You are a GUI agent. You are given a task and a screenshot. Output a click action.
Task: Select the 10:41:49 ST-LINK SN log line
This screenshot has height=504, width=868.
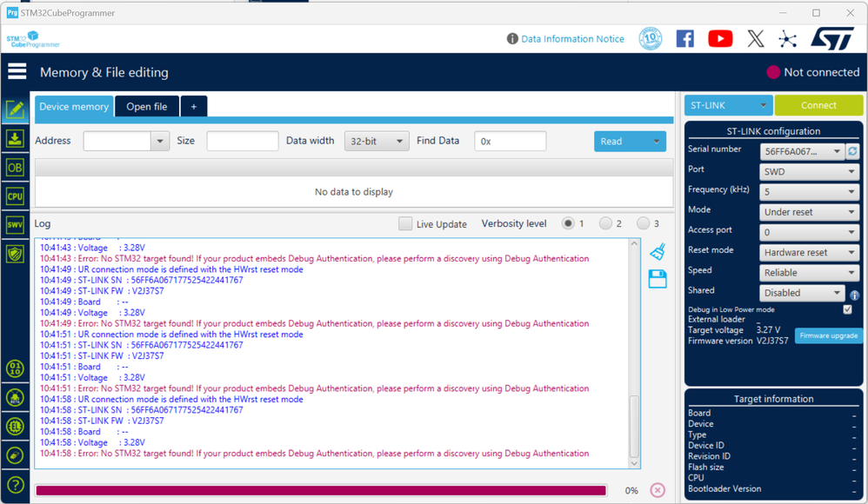click(141, 280)
